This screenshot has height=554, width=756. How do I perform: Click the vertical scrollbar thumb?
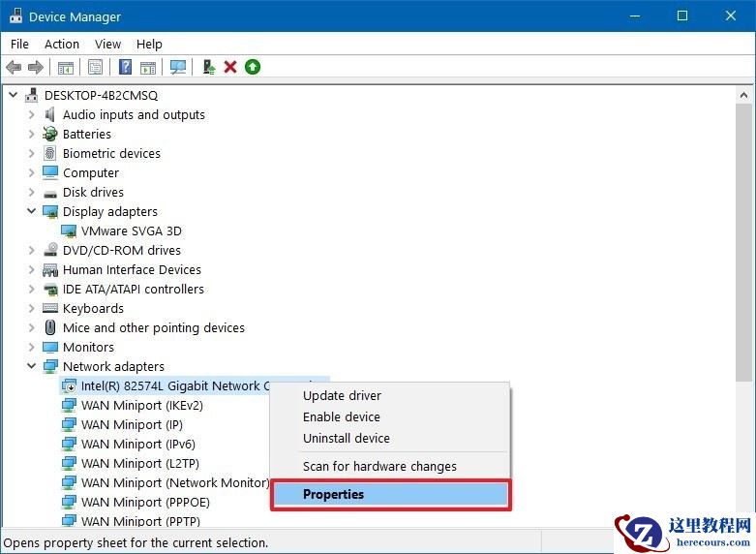(x=744, y=243)
